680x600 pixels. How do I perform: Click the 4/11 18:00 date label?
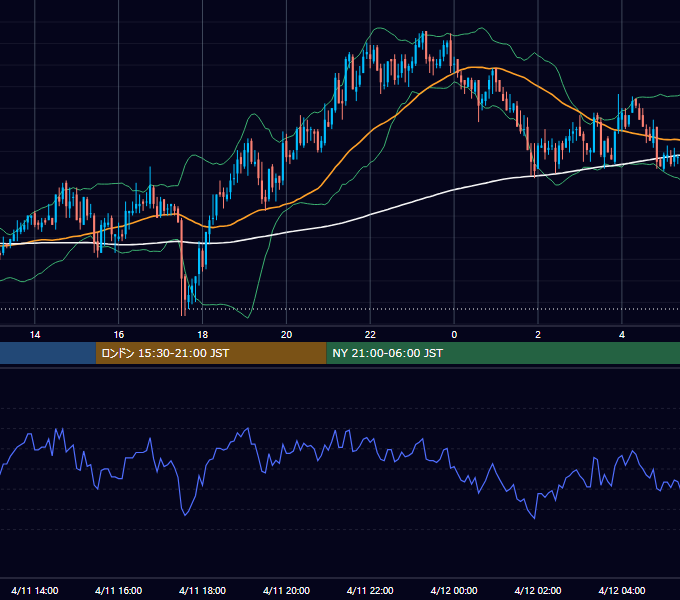[x=203, y=590]
